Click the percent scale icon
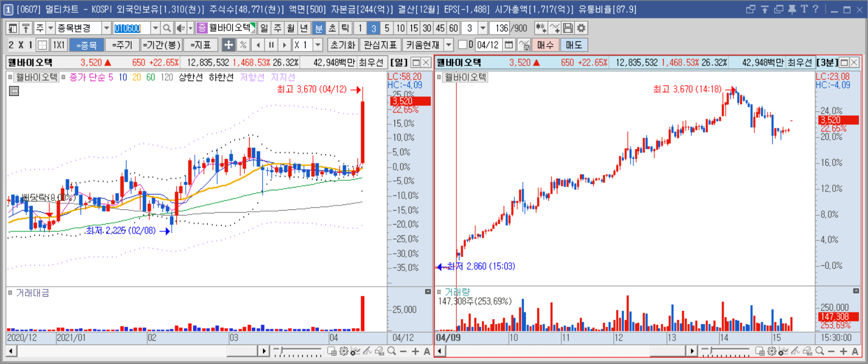The image size is (868, 364). tap(243, 45)
